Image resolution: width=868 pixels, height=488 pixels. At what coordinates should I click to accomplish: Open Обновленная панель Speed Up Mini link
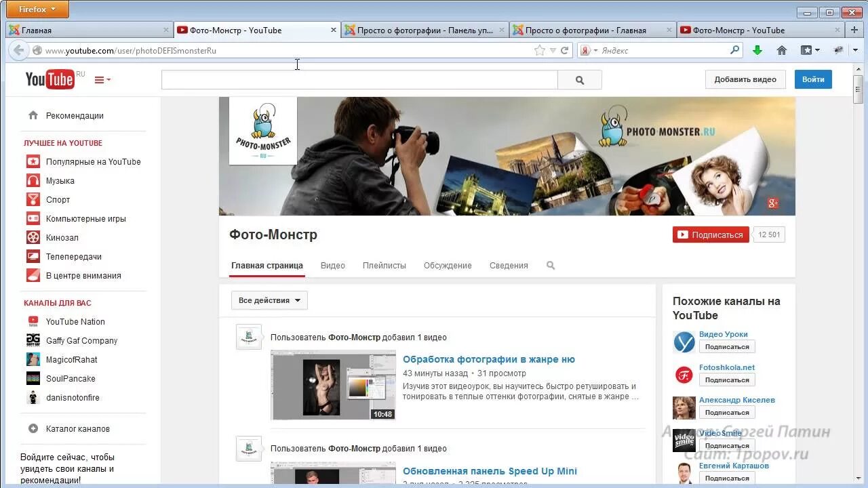490,471
